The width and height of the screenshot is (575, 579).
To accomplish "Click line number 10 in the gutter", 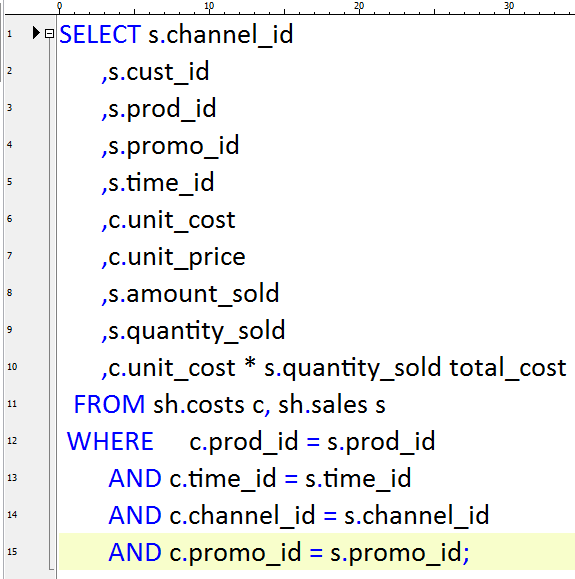I will (x=12, y=367).
